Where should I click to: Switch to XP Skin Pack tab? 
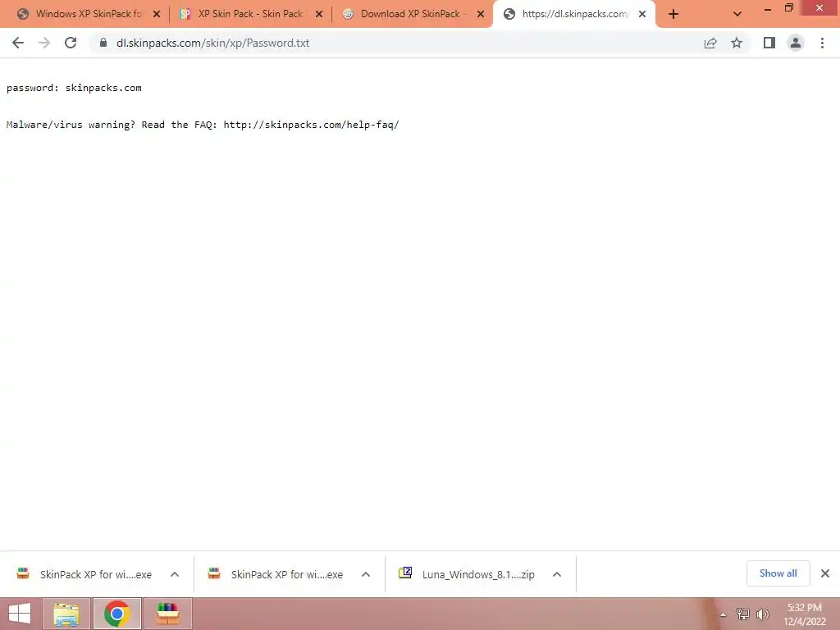250,14
